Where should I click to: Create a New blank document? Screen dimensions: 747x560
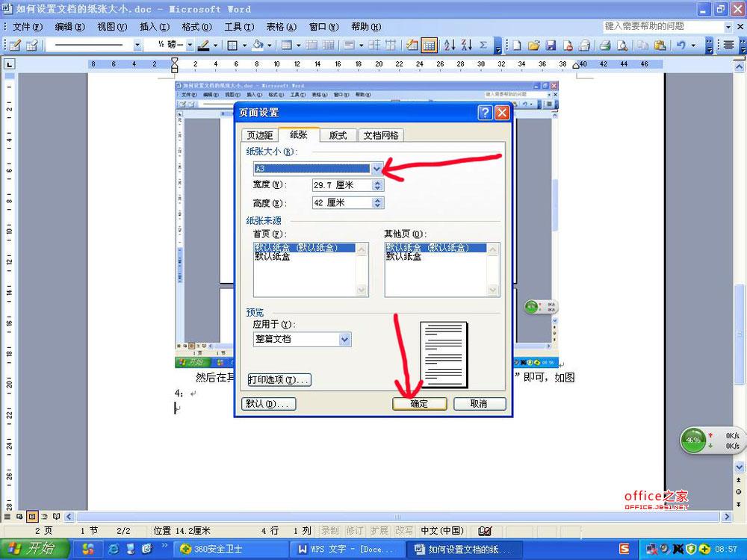click(x=516, y=46)
